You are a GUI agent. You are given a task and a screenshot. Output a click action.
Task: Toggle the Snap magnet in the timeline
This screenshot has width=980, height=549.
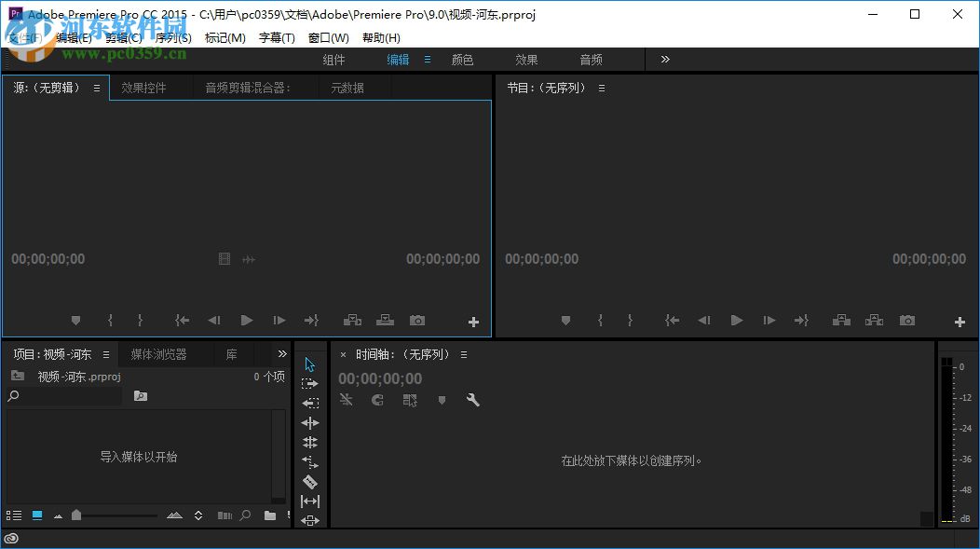click(x=377, y=400)
